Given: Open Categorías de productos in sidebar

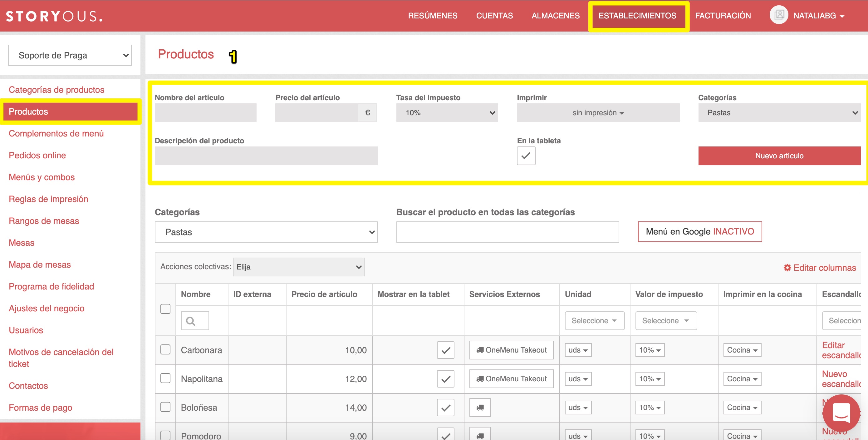Looking at the screenshot, I should pos(56,90).
